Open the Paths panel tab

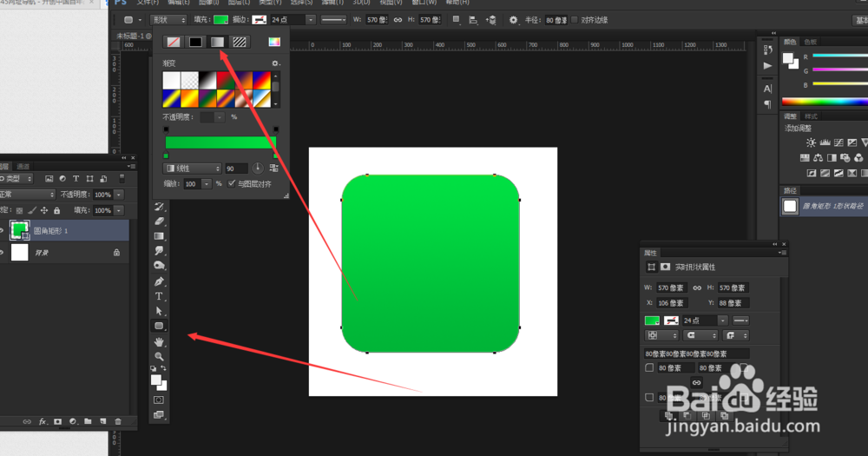coord(790,190)
